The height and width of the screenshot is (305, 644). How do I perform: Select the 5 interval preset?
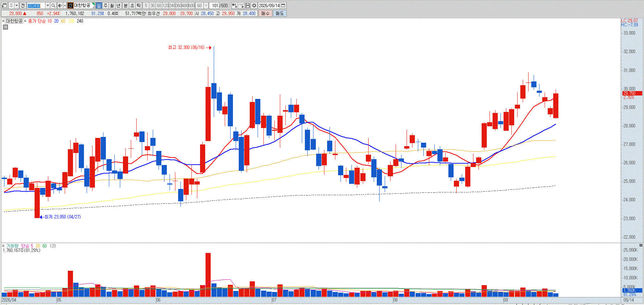146,5
